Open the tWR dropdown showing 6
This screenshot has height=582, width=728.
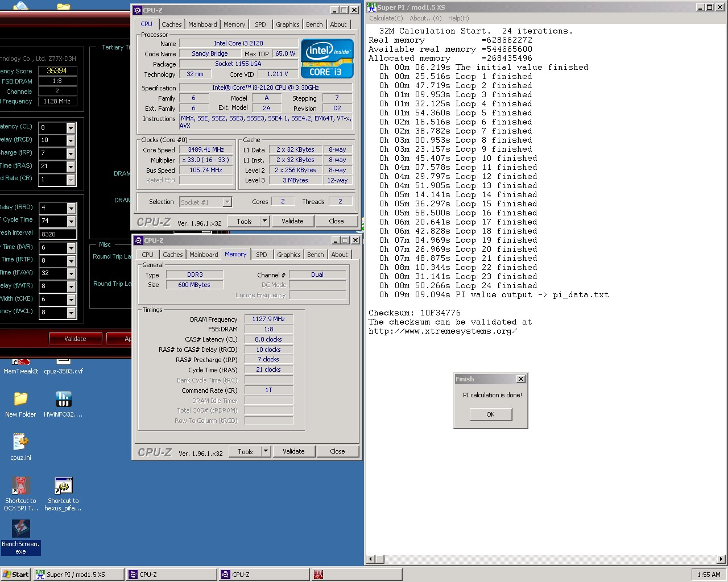point(71,248)
